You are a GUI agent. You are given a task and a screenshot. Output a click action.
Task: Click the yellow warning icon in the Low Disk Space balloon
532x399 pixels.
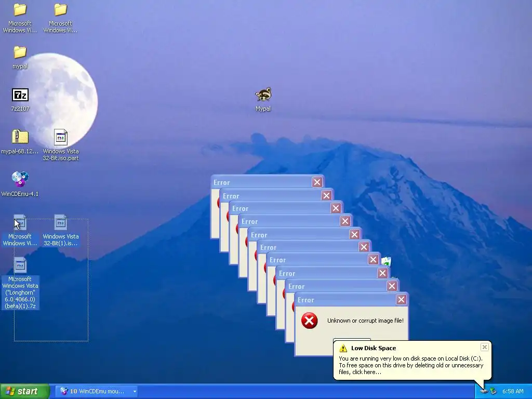[x=343, y=348]
